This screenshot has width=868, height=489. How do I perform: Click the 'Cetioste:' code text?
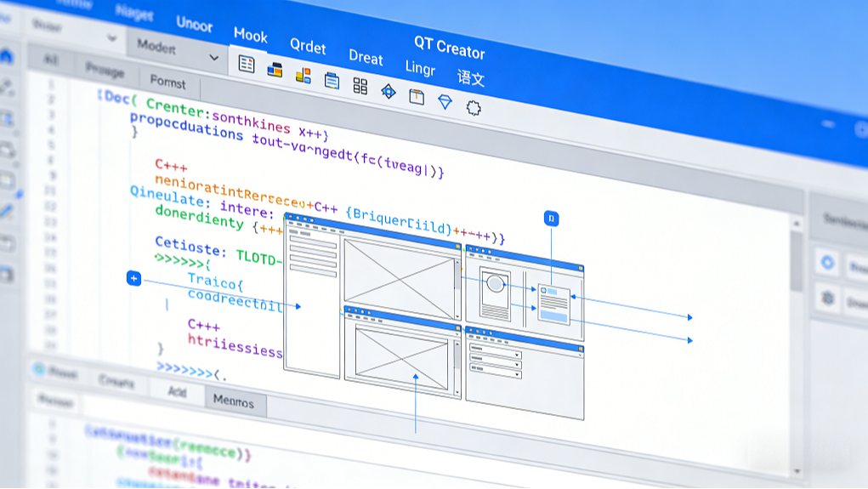[x=190, y=247]
